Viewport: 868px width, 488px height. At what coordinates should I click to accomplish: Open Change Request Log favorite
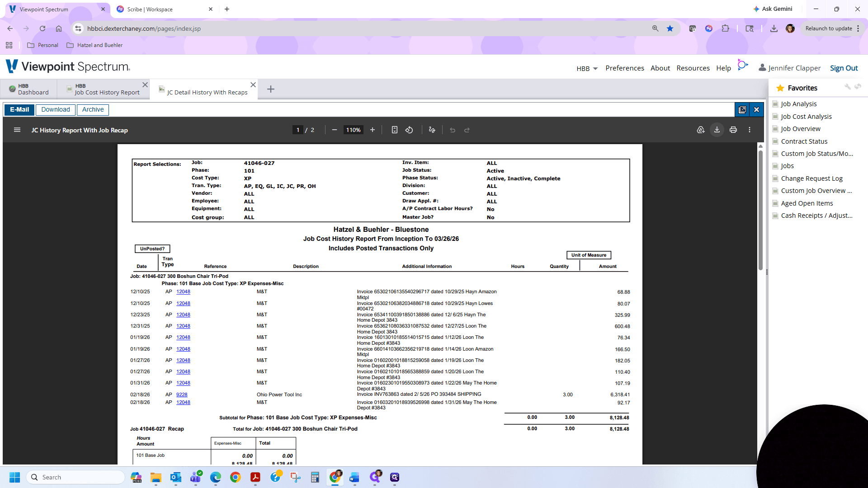point(811,178)
